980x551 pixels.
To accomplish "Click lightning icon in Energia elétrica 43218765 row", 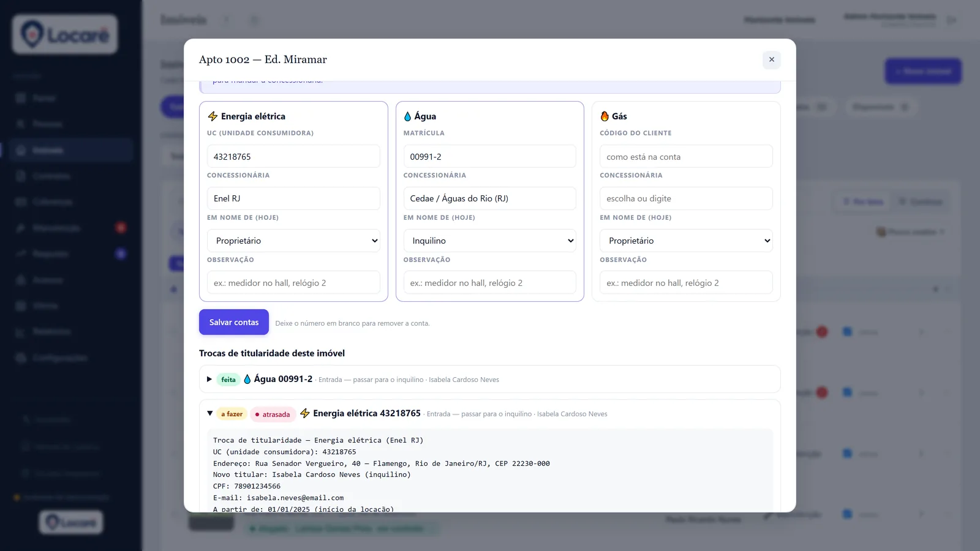I will click(x=305, y=414).
